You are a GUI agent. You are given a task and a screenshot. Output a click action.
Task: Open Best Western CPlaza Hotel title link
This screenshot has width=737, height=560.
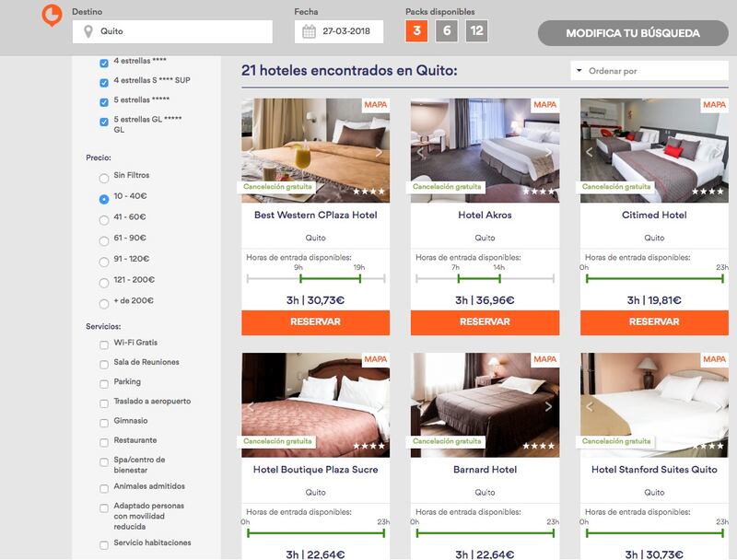pyautogui.click(x=315, y=216)
